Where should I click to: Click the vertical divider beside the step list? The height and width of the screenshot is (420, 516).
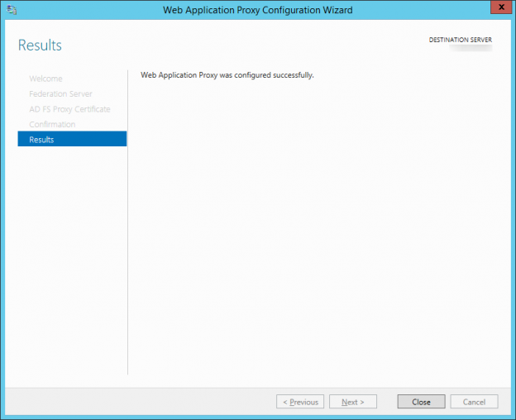(128, 223)
